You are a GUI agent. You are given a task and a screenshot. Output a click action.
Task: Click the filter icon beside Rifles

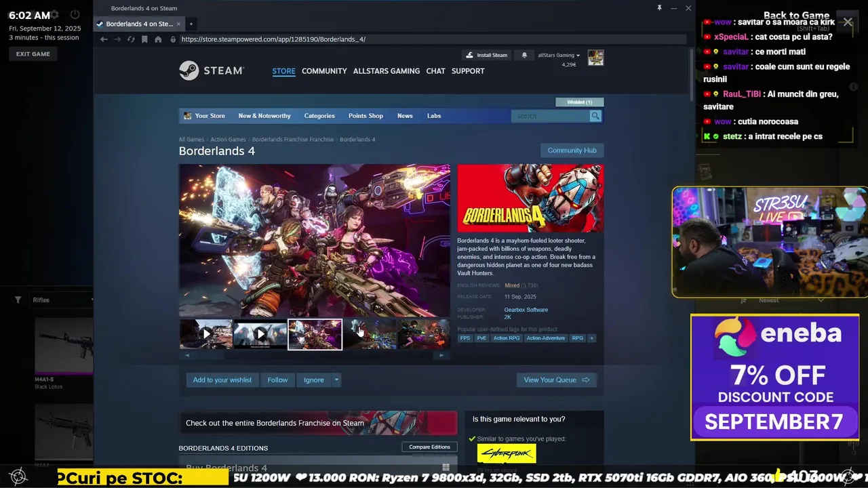(x=18, y=300)
